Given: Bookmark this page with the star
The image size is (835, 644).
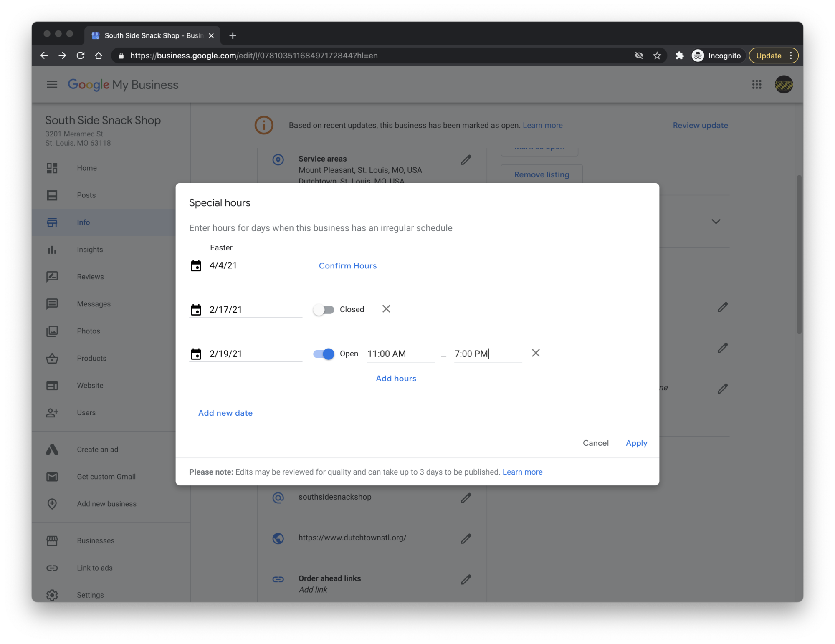Looking at the screenshot, I should click(657, 56).
